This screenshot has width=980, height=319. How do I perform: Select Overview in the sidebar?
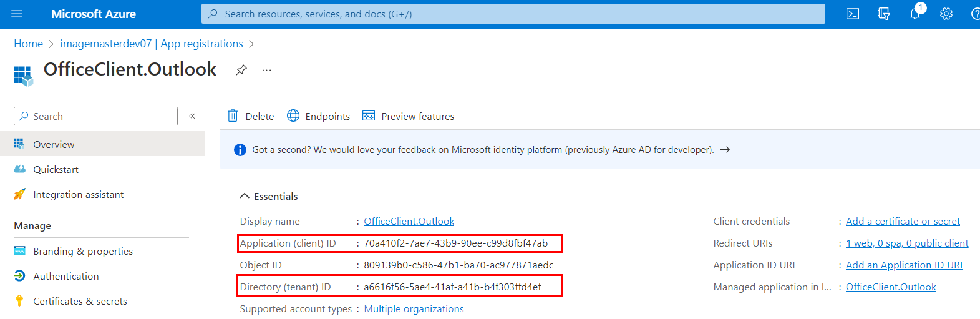coord(102,144)
